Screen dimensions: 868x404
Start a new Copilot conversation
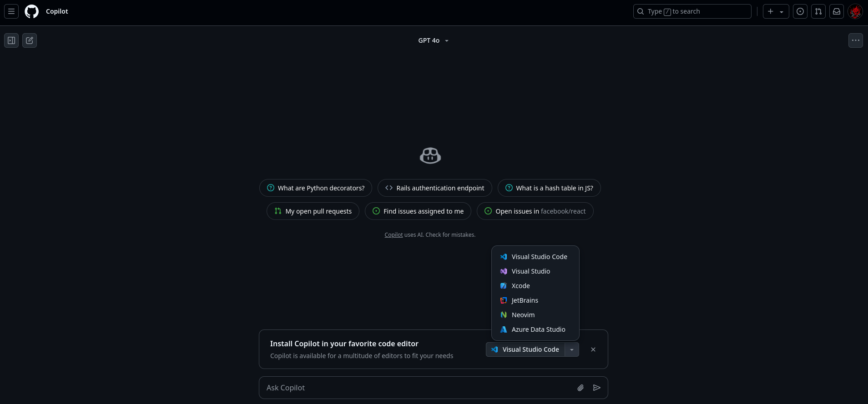tap(30, 40)
